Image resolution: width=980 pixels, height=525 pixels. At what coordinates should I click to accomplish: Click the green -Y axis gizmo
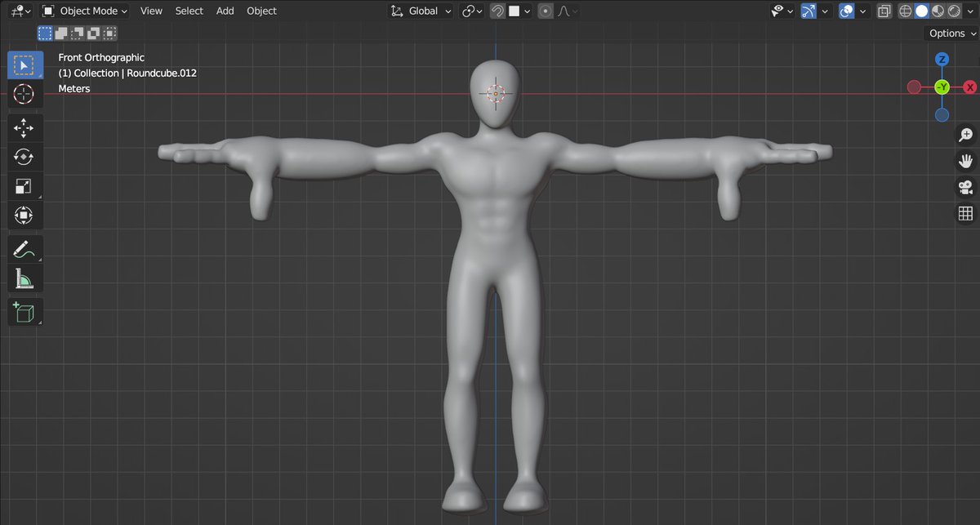tap(942, 87)
